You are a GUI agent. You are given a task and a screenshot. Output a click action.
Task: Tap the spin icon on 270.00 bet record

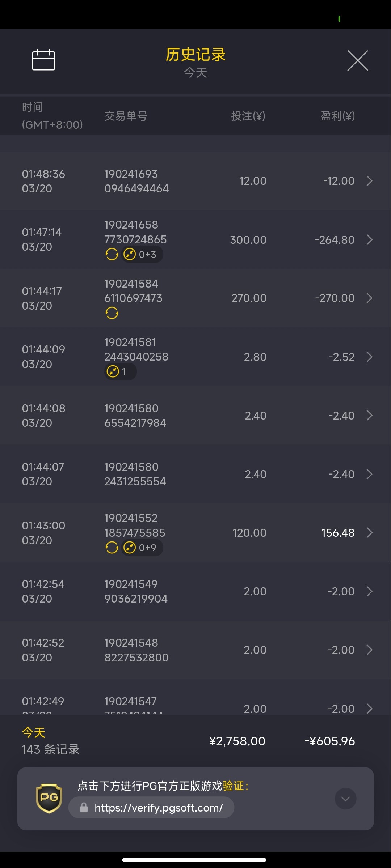112,313
